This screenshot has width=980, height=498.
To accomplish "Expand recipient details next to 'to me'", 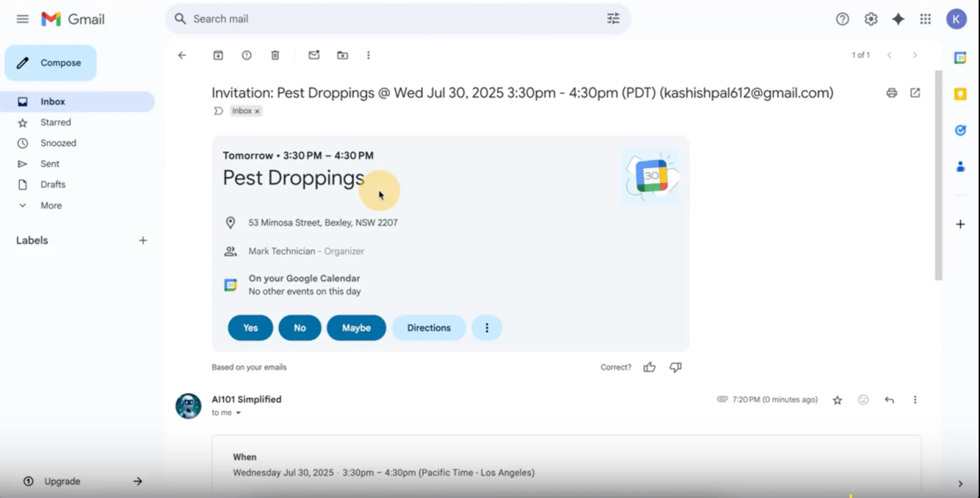I will 238,413.
